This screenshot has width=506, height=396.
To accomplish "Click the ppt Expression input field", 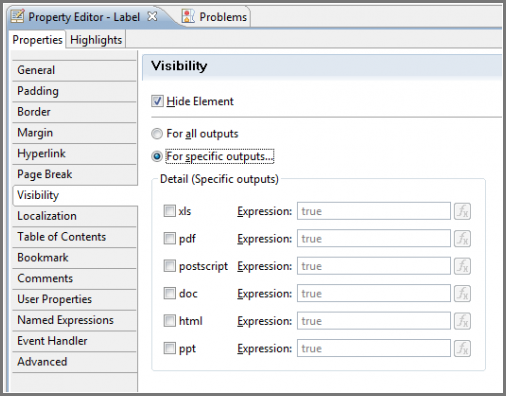I will click(374, 348).
